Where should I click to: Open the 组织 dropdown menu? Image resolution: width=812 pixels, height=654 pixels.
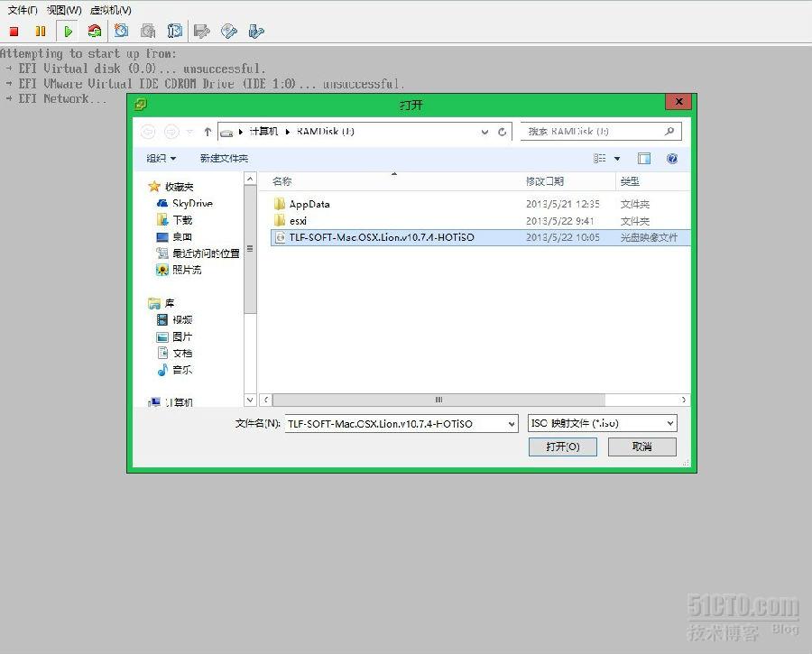161,159
